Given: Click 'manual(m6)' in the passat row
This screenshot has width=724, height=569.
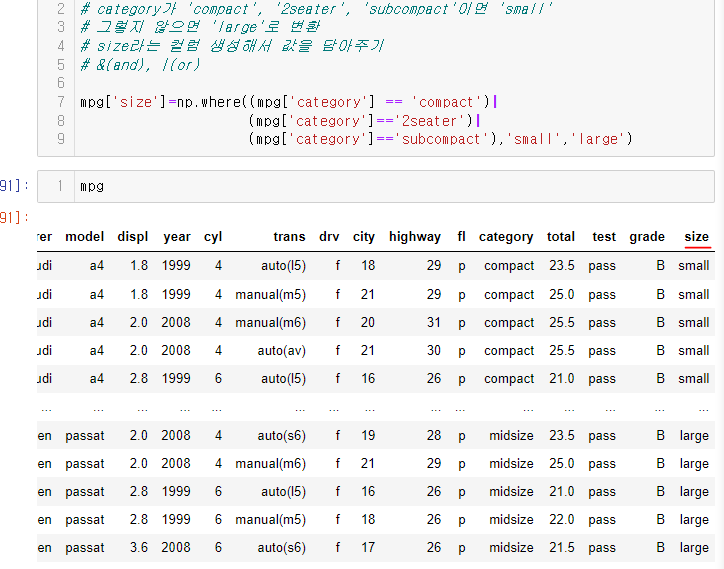Looking at the screenshot, I should coord(271,464).
